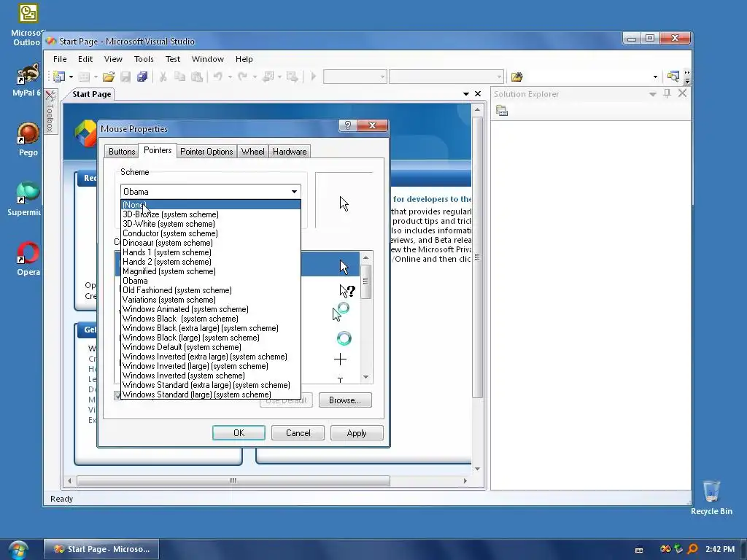Choose Windows Black (extra large) scheme
747x560 pixels.
[x=211, y=328]
